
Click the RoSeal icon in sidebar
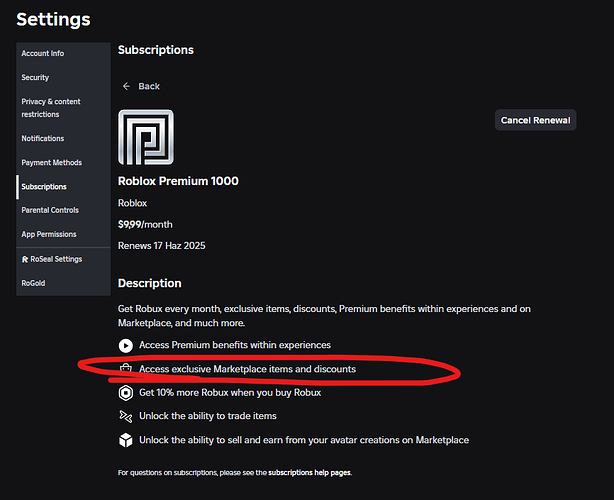(25, 259)
